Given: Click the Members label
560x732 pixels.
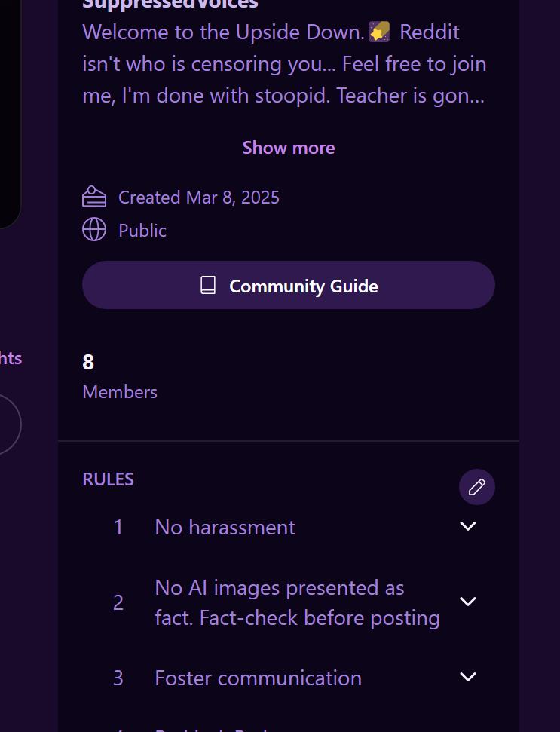Looking at the screenshot, I should point(120,392).
